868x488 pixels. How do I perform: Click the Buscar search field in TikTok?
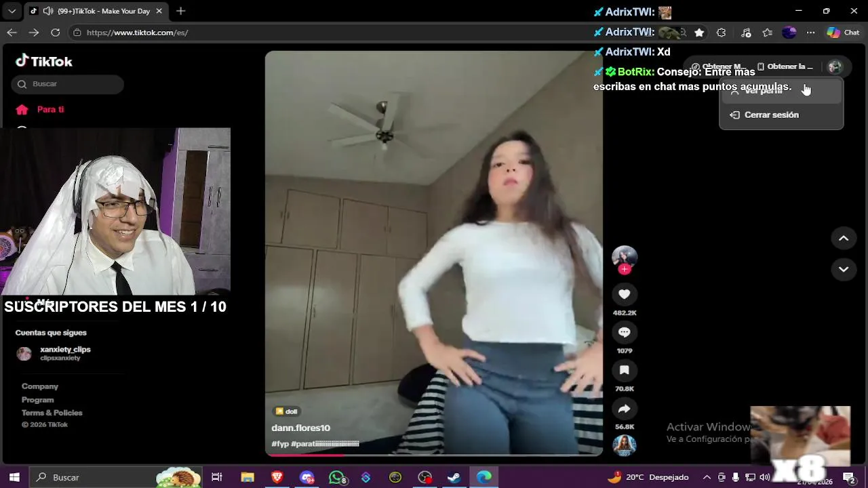click(x=67, y=84)
